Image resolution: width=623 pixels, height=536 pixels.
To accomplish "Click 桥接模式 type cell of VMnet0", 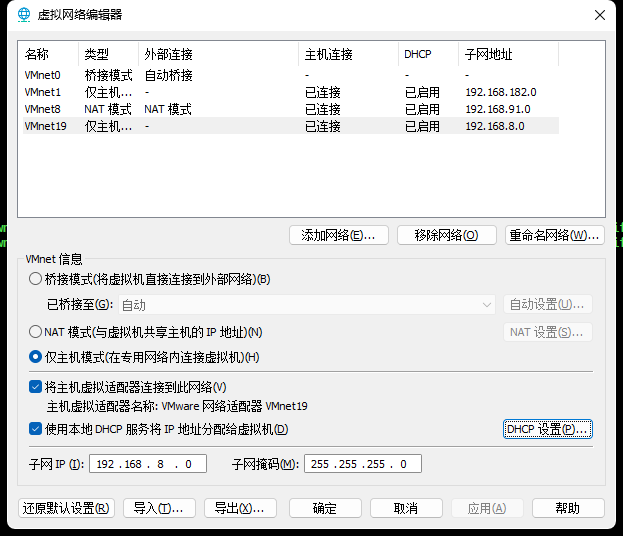I will 108,75.
